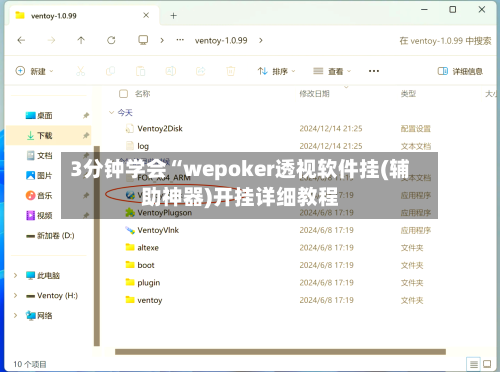The image size is (500, 372).
Task: Unpin 下载 using its pin icon
Action: pyautogui.click(x=86, y=135)
